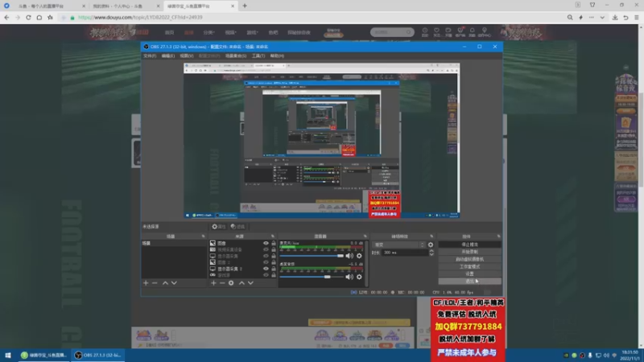The height and width of the screenshot is (362, 644).
Task: Open the 帮助(H) menu in OBS
Action: tap(277, 56)
